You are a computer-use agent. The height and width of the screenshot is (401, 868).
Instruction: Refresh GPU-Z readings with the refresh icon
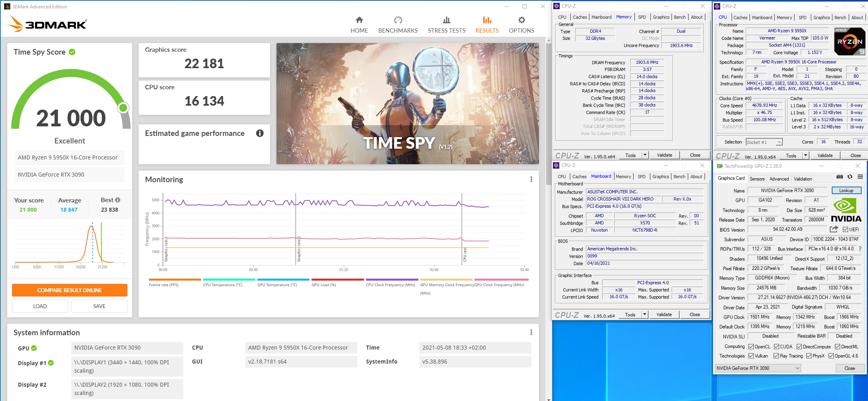point(850,177)
